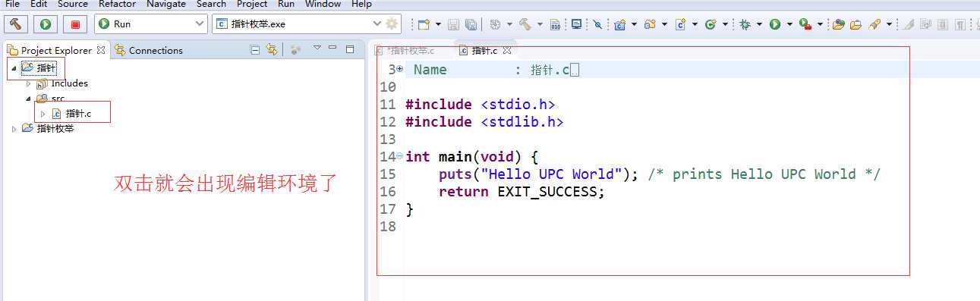Click the monitor terminal toolbar icon
The image size is (980, 301).
tap(576, 24)
